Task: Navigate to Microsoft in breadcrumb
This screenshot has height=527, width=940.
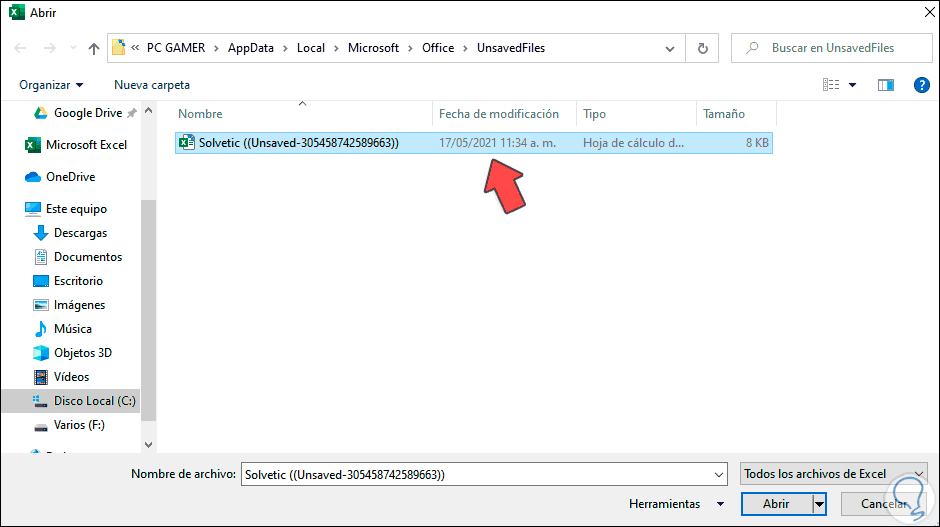Action: tap(373, 48)
